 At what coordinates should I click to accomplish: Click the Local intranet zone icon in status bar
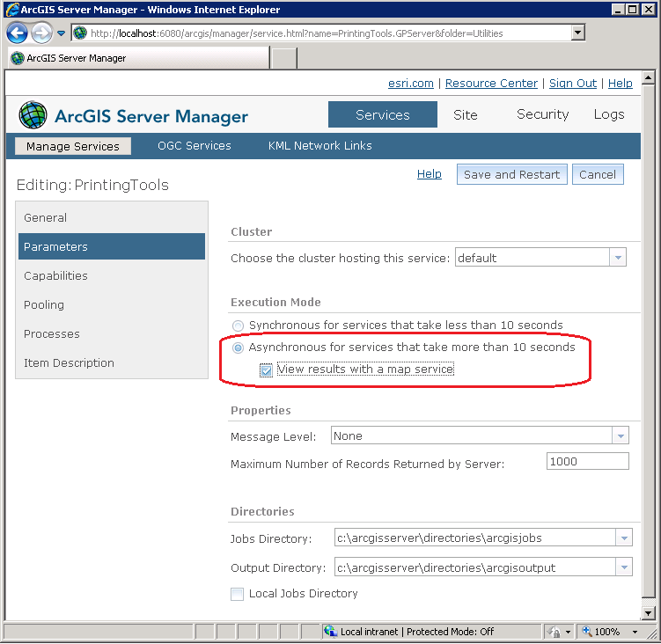pyautogui.click(x=331, y=631)
